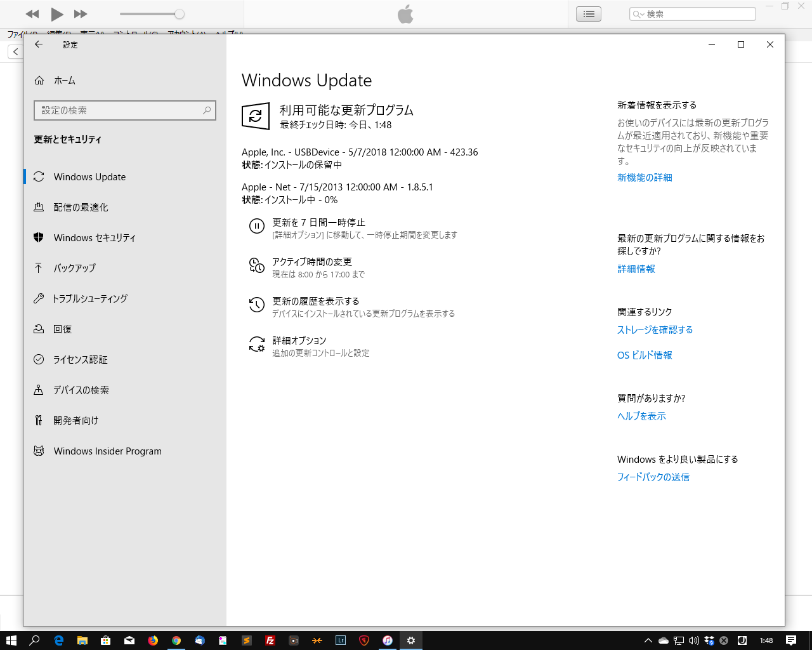Open ホーム in Settings sidebar
The height and width of the screenshot is (650, 812).
point(55,81)
